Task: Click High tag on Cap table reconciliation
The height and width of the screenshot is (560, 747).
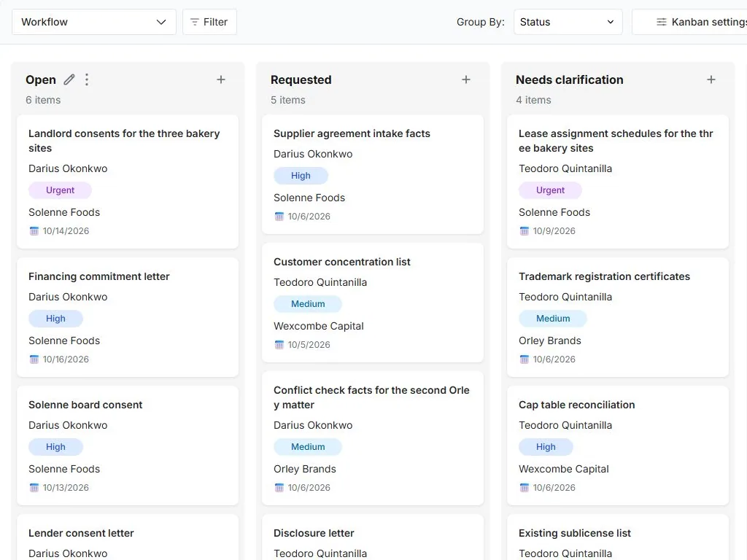Action: [x=546, y=447]
